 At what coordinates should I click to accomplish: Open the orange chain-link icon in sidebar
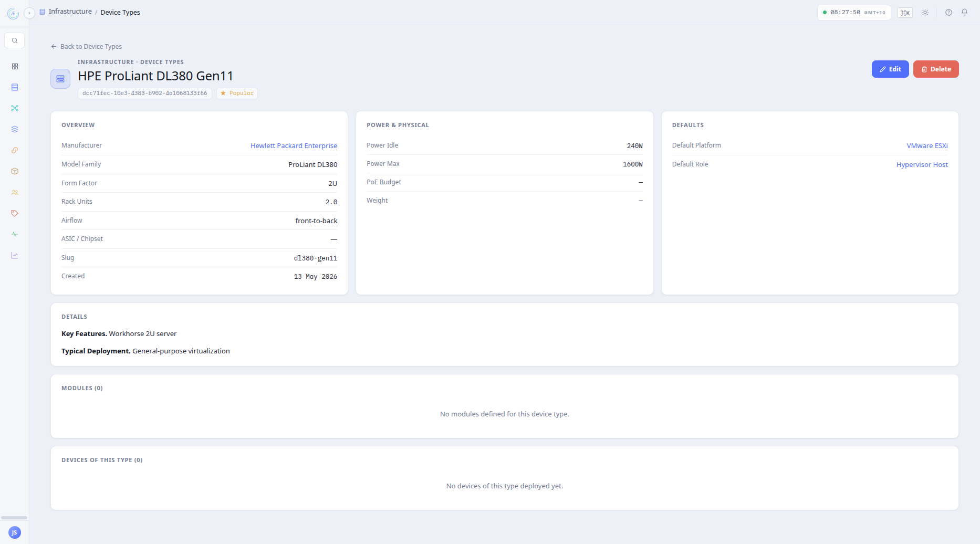tap(15, 150)
